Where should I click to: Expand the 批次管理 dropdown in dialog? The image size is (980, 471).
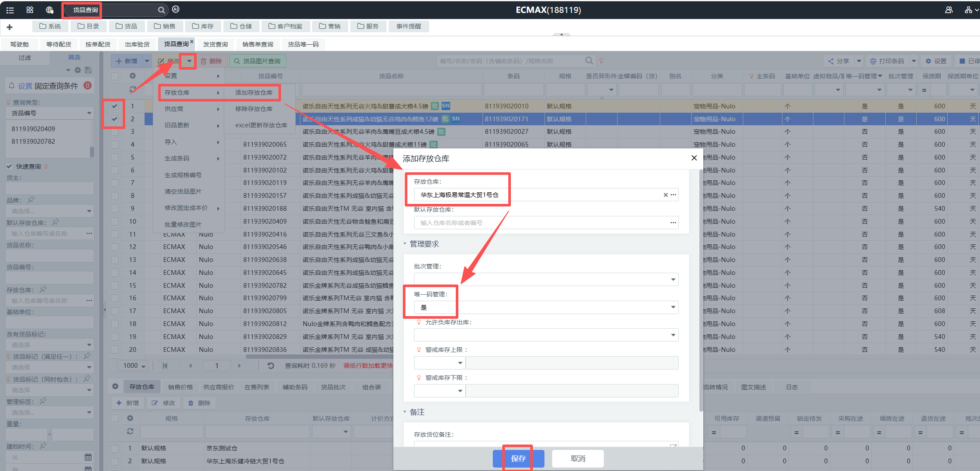click(x=673, y=280)
